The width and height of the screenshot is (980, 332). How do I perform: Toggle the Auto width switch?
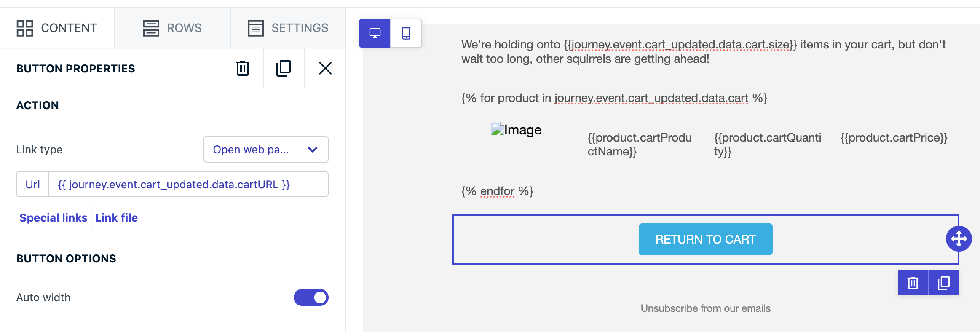point(311,297)
